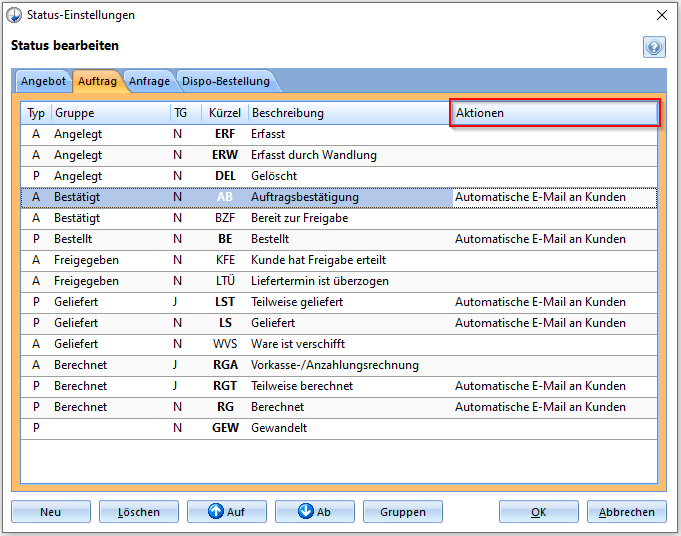This screenshot has height=536, width=681.
Task: Select the row with Kürzel ERF
Action: 339,134
